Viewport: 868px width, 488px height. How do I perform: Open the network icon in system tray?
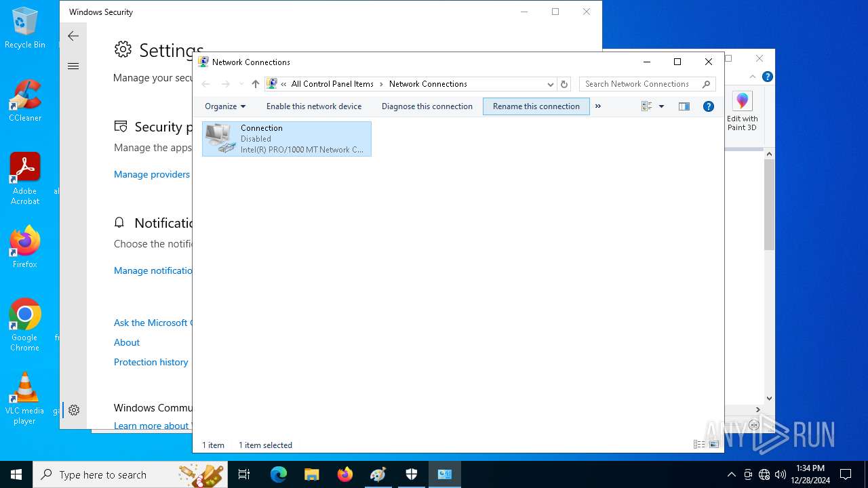click(764, 474)
